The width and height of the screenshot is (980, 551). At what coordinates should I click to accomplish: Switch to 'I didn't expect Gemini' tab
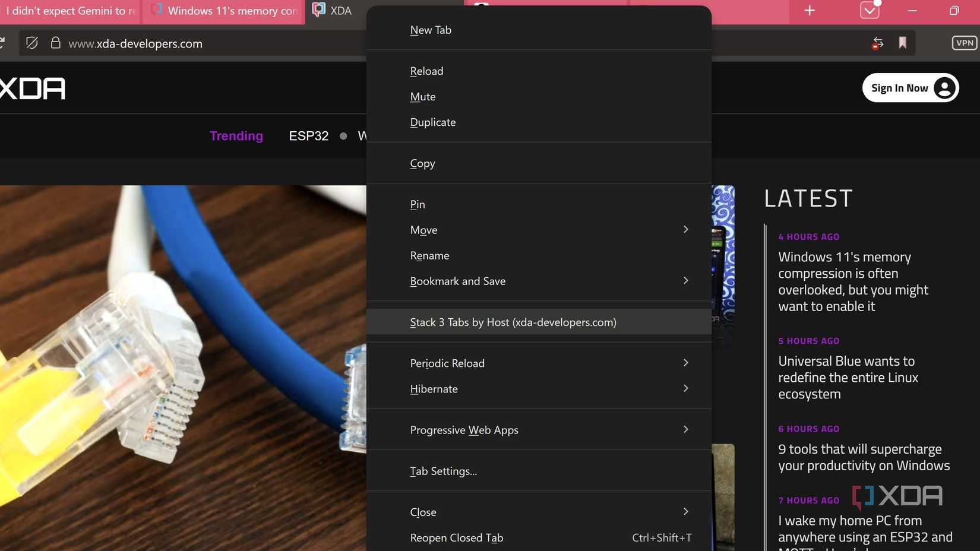click(x=70, y=11)
